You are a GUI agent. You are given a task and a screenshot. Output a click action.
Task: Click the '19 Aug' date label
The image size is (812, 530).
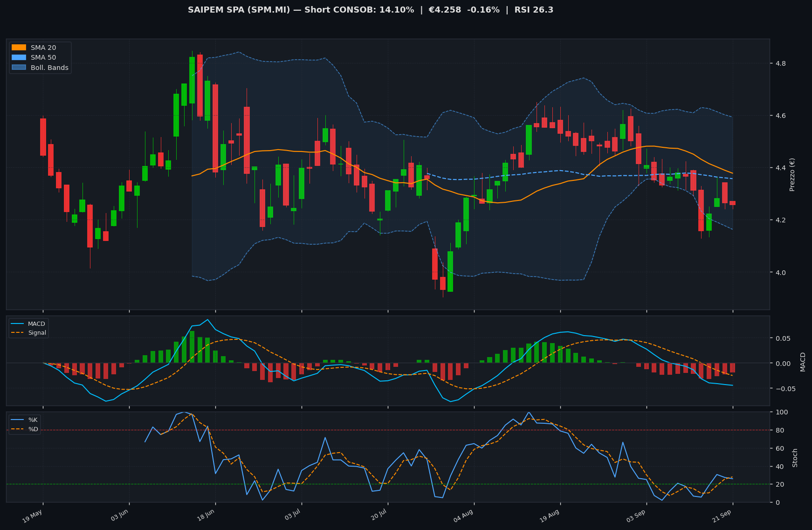click(x=550, y=516)
